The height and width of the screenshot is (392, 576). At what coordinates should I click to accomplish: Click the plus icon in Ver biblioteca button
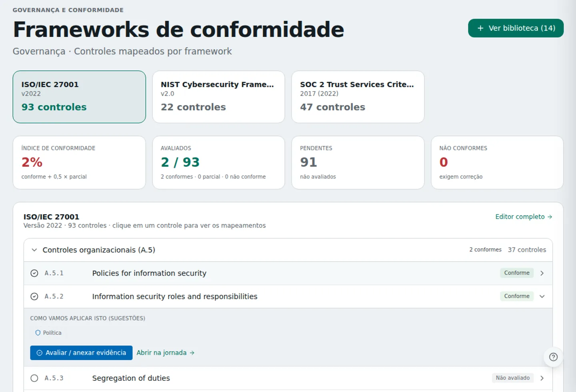(480, 28)
